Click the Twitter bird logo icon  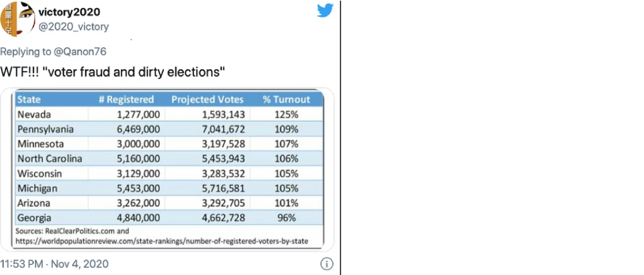coord(325,10)
